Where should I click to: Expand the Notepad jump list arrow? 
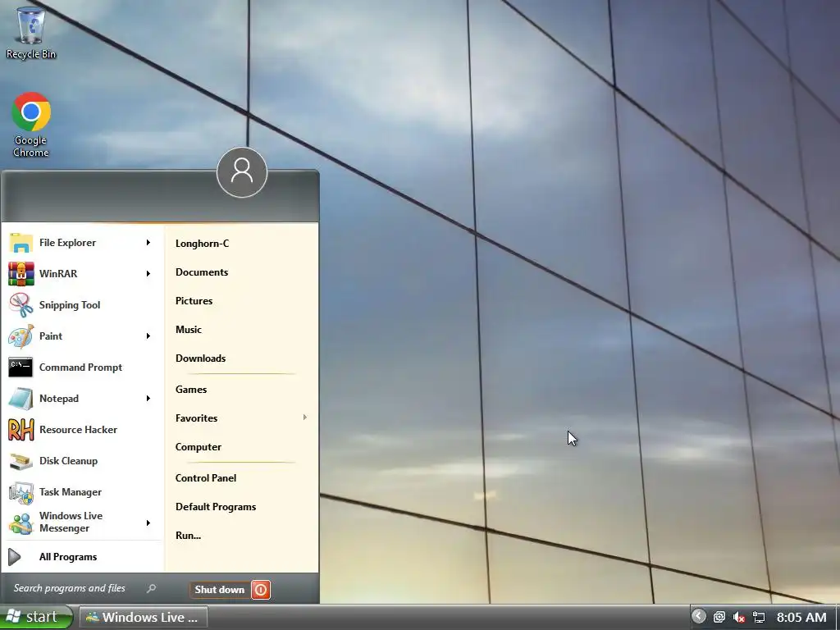pos(148,399)
